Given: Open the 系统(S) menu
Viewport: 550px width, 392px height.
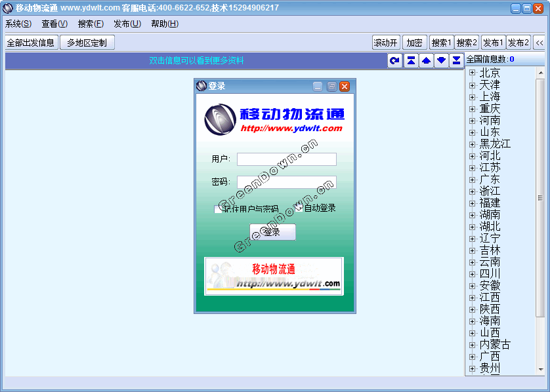Looking at the screenshot, I should tap(18, 24).
